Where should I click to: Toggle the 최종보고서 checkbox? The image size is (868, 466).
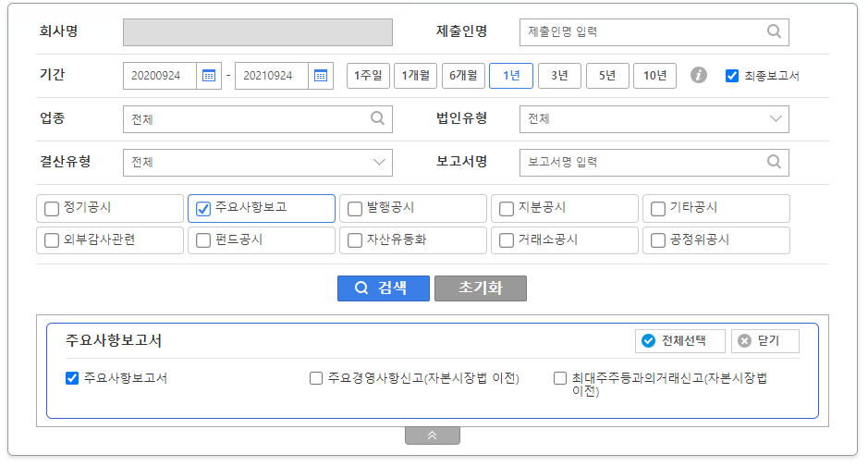(x=732, y=76)
